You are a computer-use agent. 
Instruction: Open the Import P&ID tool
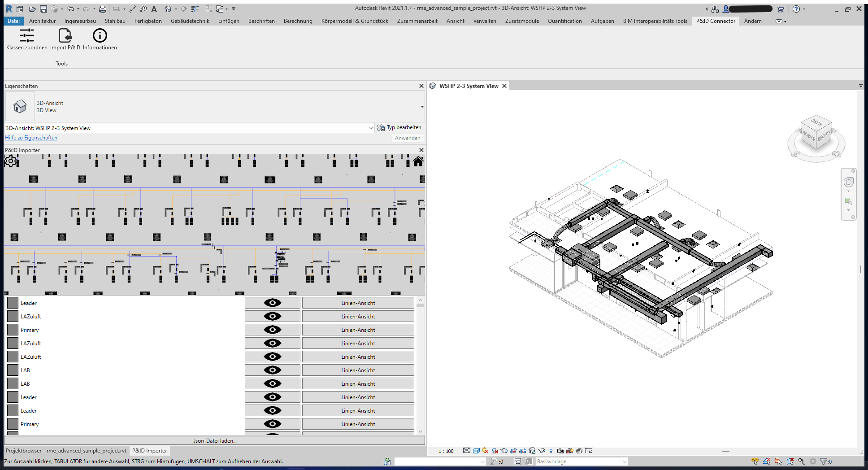click(x=65, y=36)
